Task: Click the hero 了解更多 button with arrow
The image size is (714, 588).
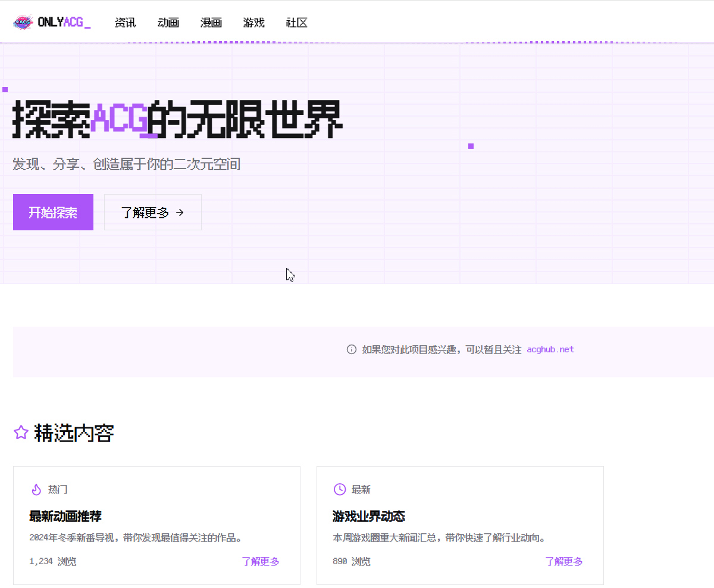Action: [x=153, y=212]
